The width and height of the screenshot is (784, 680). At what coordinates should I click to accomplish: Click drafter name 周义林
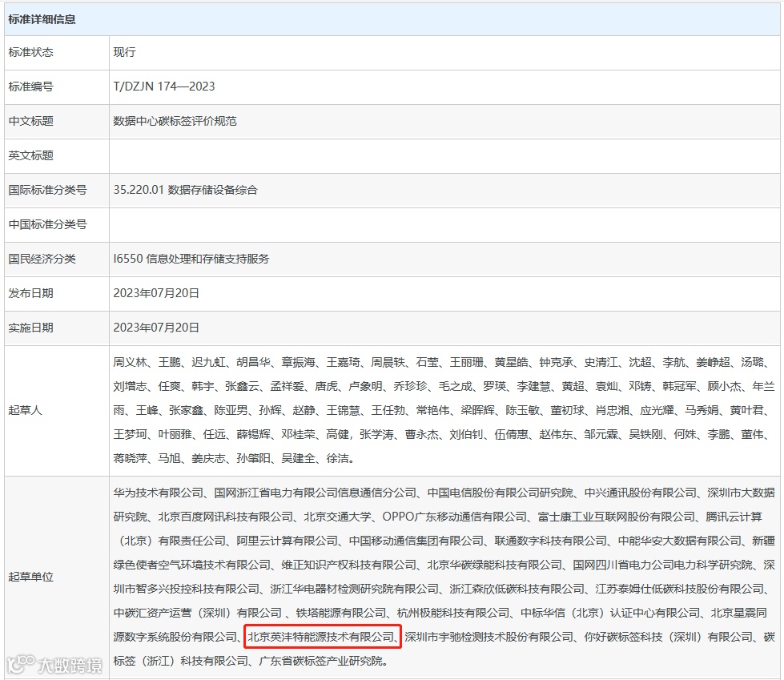[130, 362]
